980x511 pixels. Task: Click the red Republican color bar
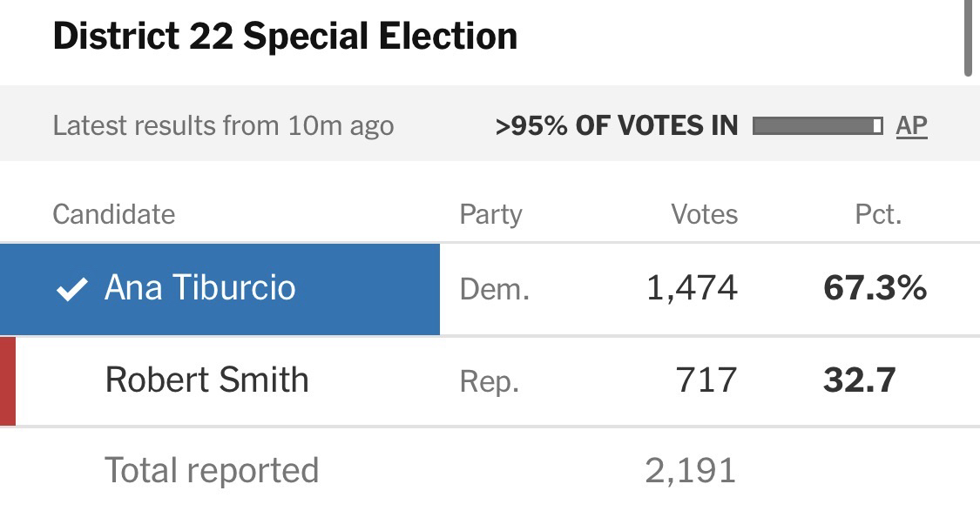click(x=8, y=381)
